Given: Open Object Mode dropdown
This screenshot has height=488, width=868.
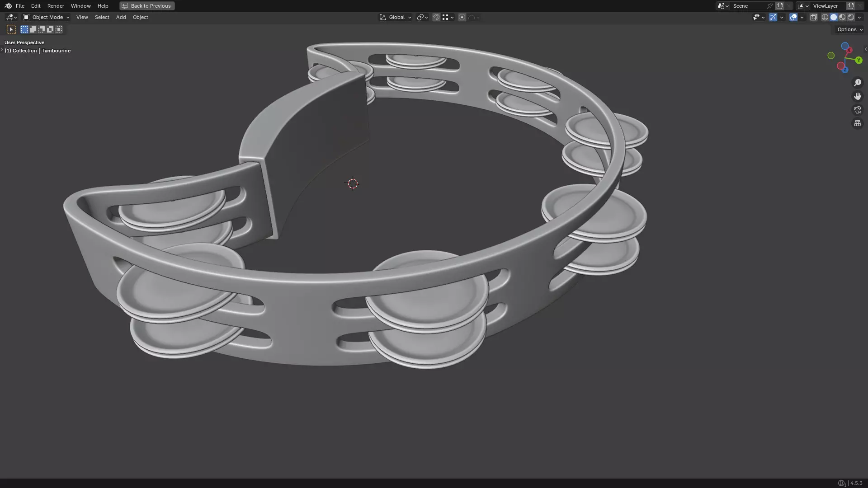Looking at the screenshot, I should pyautogui.click(x=47, y=17).
